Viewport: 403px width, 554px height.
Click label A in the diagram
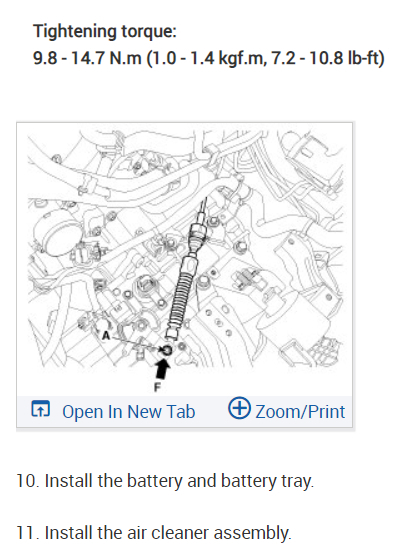(x=106, y=335)
